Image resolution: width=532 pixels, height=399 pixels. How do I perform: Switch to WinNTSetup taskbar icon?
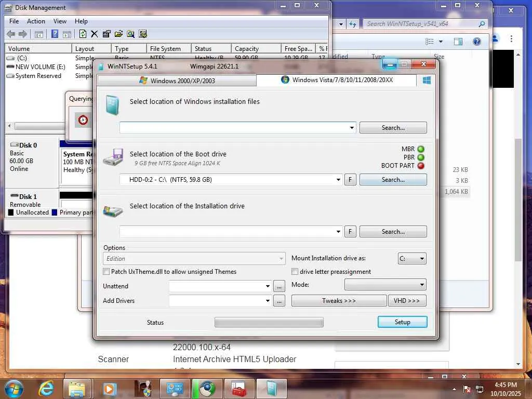coord(271,389)
